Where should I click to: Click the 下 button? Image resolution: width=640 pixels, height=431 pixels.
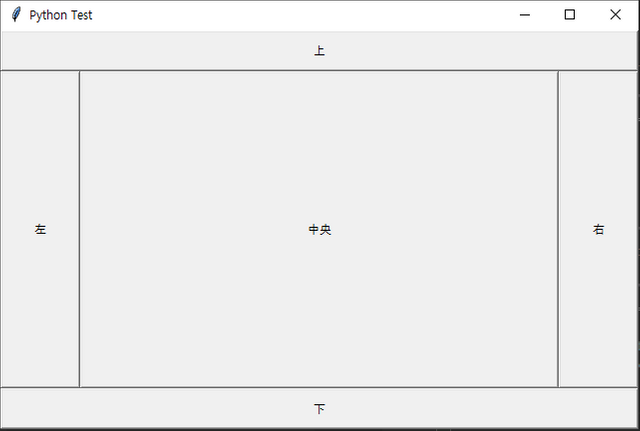point(319,408)
